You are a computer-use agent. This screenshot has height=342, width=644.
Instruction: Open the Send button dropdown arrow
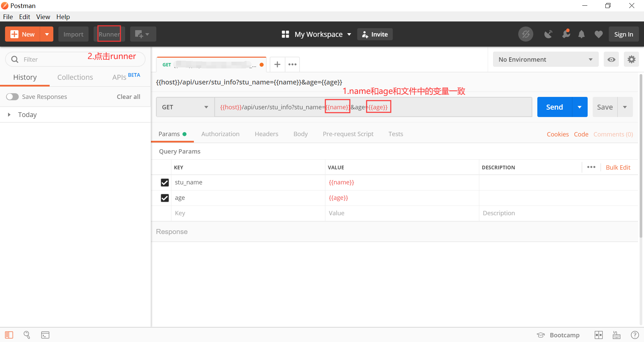point(580,107)
